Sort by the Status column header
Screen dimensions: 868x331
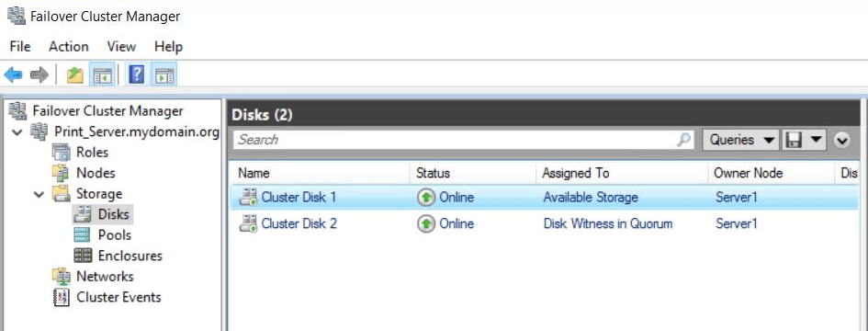tap(473, 173)
